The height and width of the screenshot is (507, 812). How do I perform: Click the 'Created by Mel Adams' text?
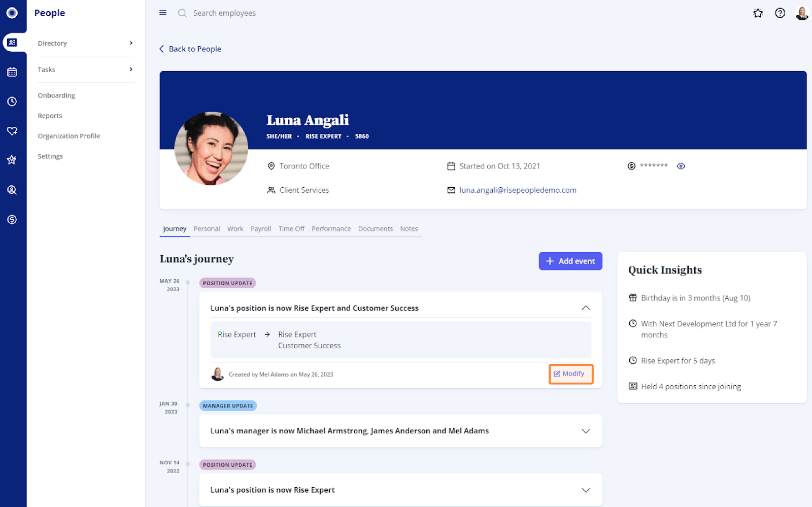click(281, 375)
